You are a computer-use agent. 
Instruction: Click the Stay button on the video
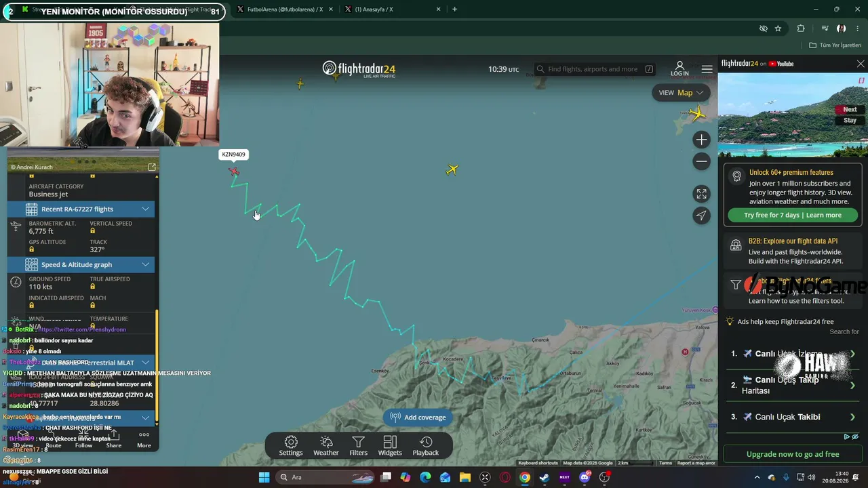850,120
